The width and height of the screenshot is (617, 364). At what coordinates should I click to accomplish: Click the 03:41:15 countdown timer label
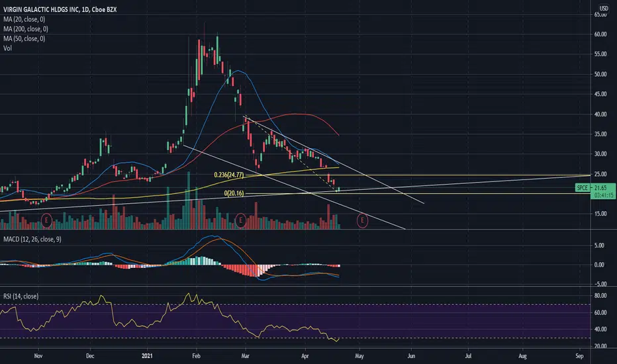coord(603,195)
